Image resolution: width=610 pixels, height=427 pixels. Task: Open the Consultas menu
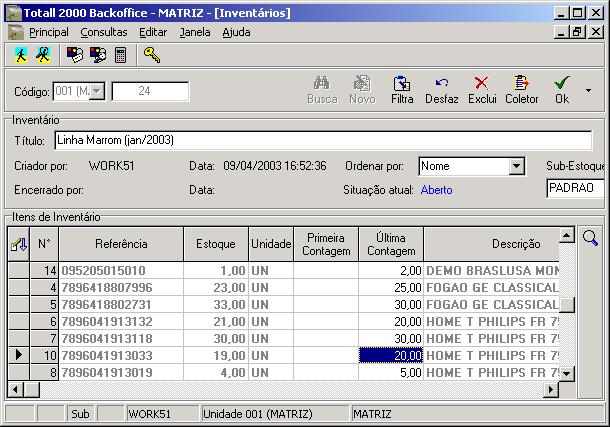pyautogui.click(x=104, y=32)
